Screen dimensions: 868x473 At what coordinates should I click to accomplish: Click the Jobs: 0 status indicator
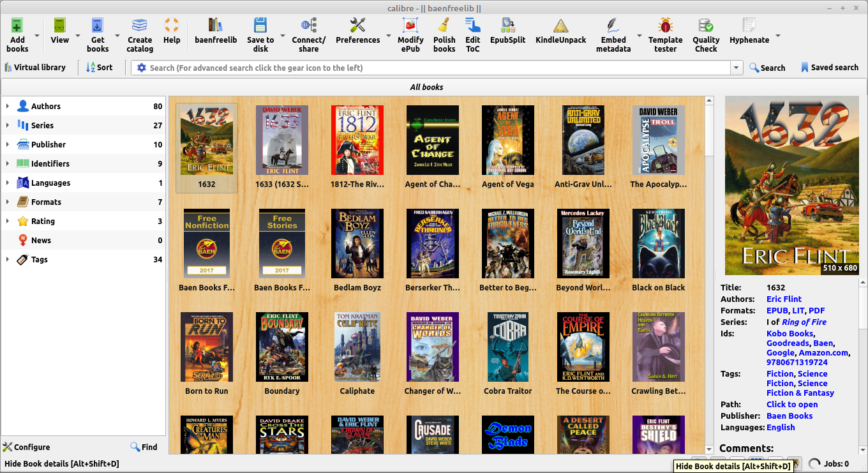point(830,464)
